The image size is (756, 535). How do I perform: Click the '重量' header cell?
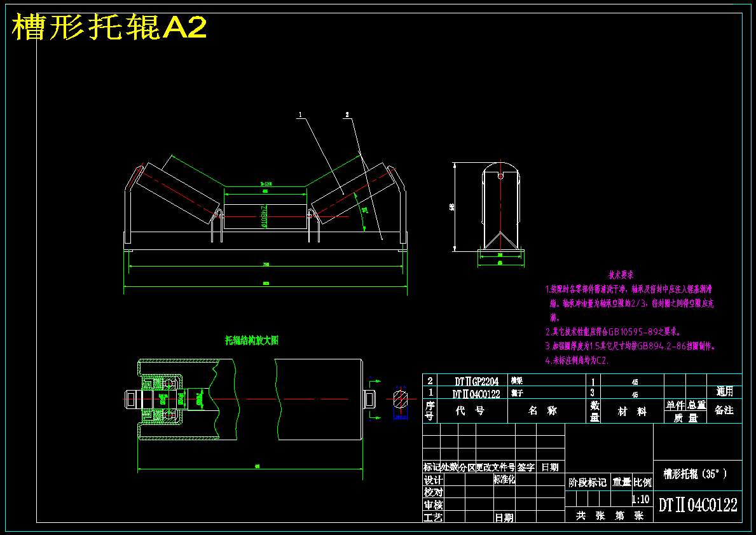click(622, 482)
